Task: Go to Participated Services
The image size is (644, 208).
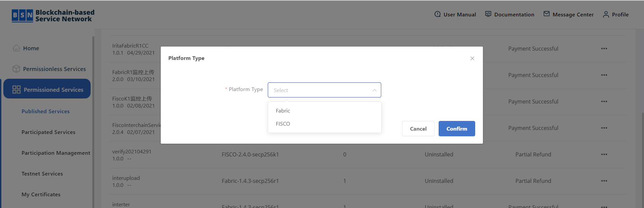Action: [48, 132]
